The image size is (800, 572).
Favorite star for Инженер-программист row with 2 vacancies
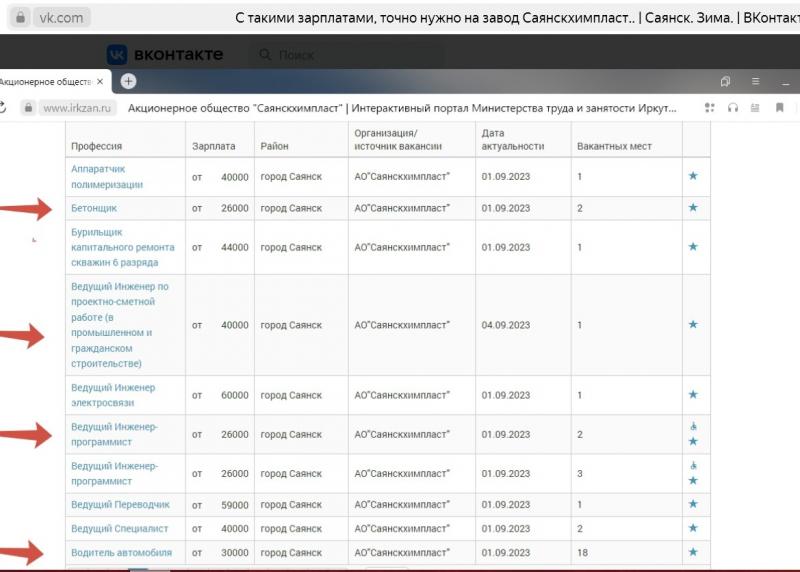click(x=693, y=441)
